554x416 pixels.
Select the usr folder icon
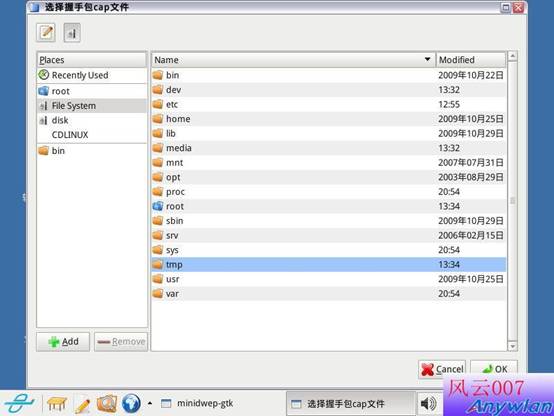click(158, 279)
